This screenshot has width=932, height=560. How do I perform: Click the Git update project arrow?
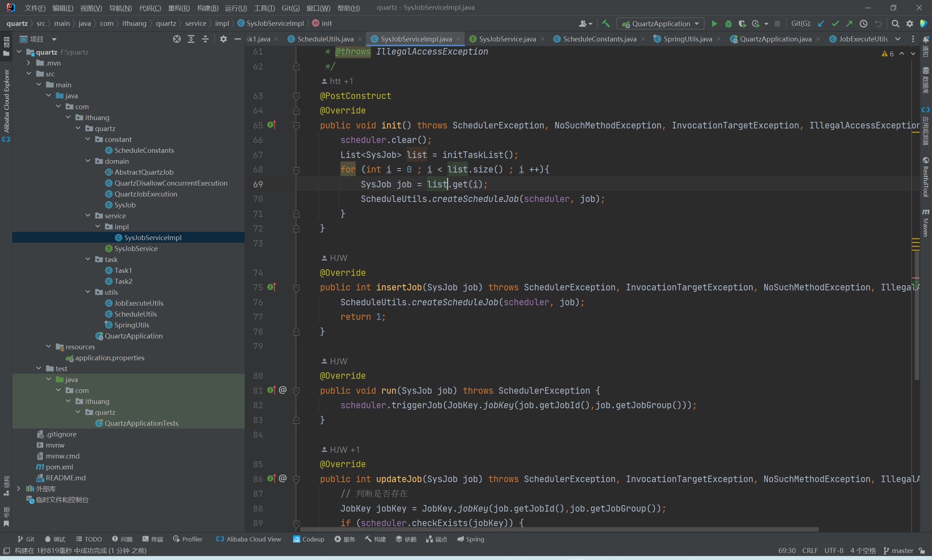tap(821, 23)
